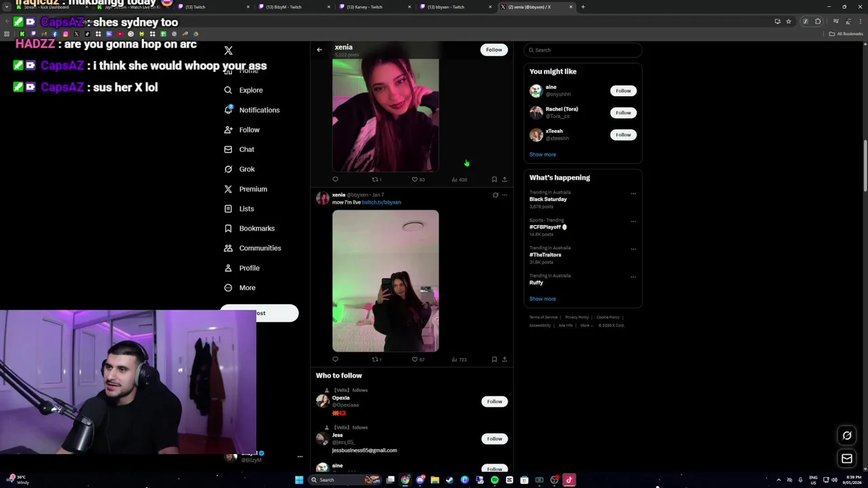Open the twitch.tv/bbyxen link
Screen dimensions: 868x488
pos(381,202)
